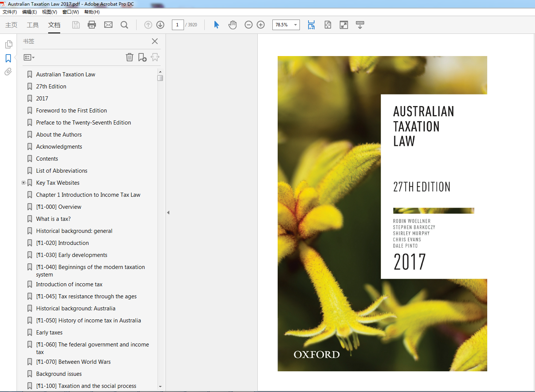Open '[¶1-030] Early developments' bookmark
The image size is (535, 392).
(x=71, y=255)
